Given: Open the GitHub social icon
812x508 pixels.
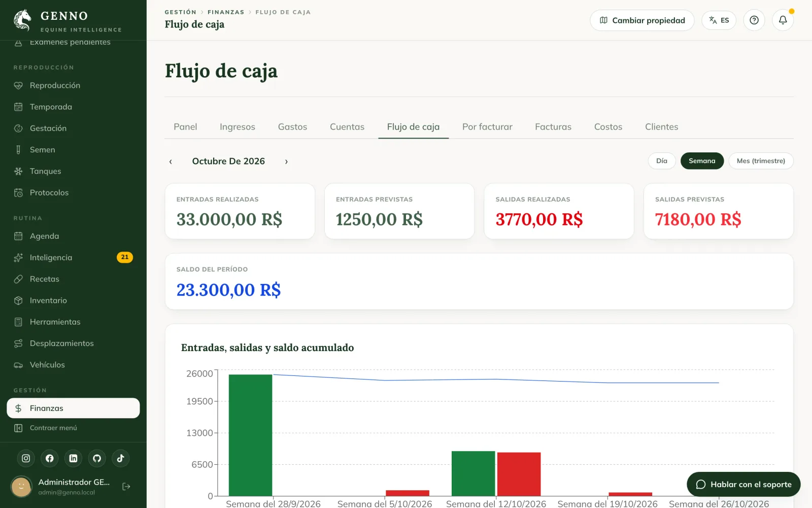Looking at the screenshot, I should [x=97, y=458].
